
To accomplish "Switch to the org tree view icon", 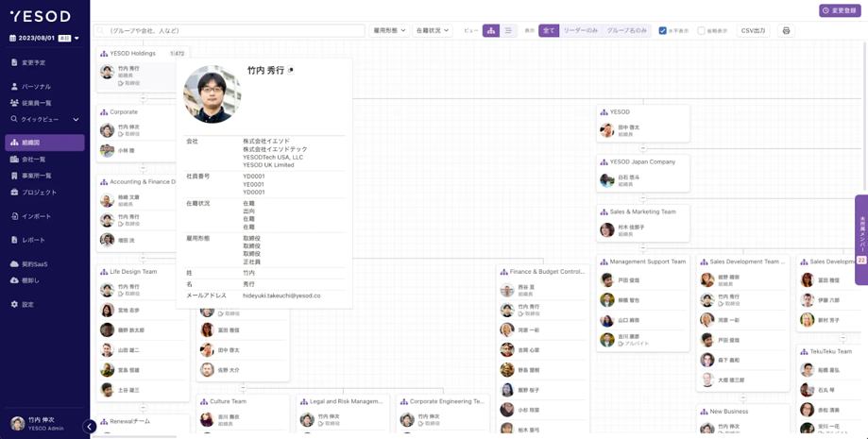I will [x=491, y=31].
